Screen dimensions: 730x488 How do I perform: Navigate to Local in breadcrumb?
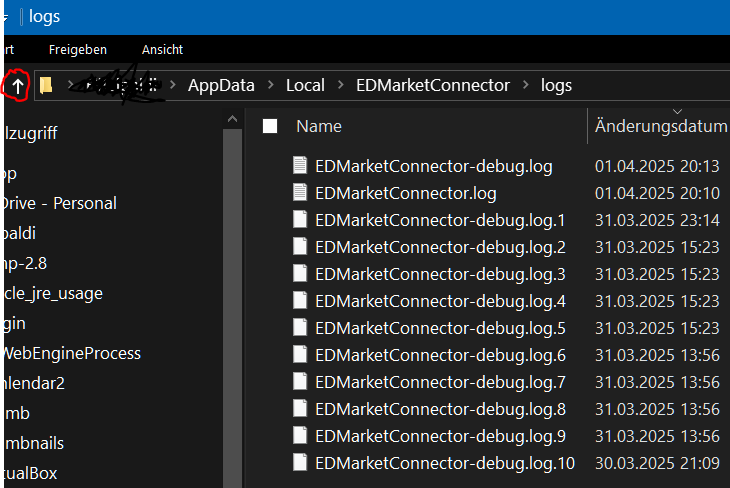305,85
